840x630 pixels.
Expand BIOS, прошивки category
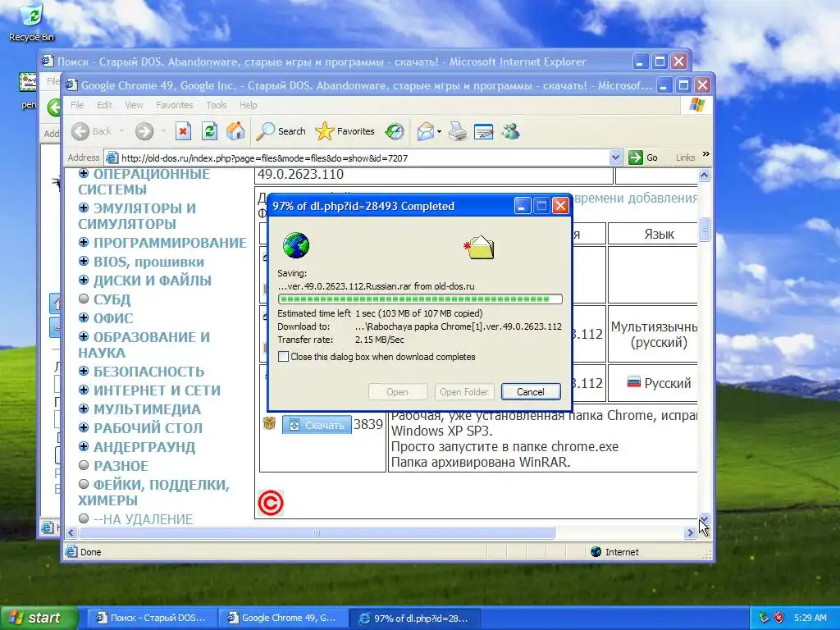84,262
